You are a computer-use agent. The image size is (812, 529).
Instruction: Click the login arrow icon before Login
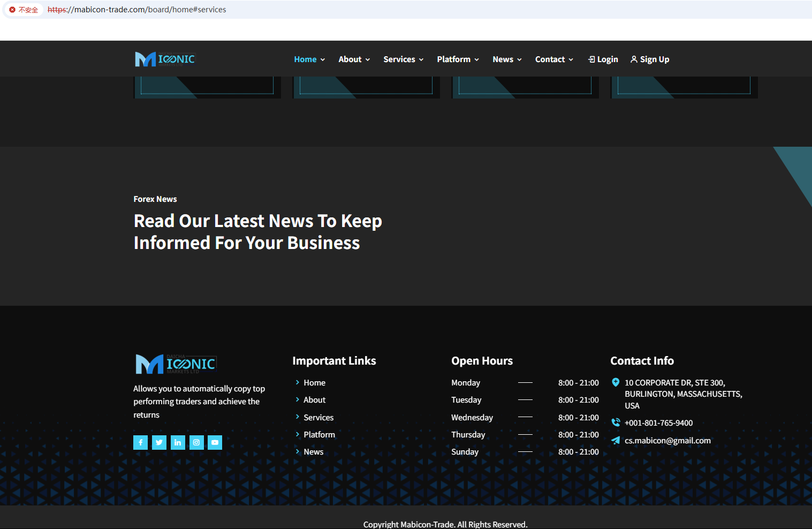pos(591,59)
